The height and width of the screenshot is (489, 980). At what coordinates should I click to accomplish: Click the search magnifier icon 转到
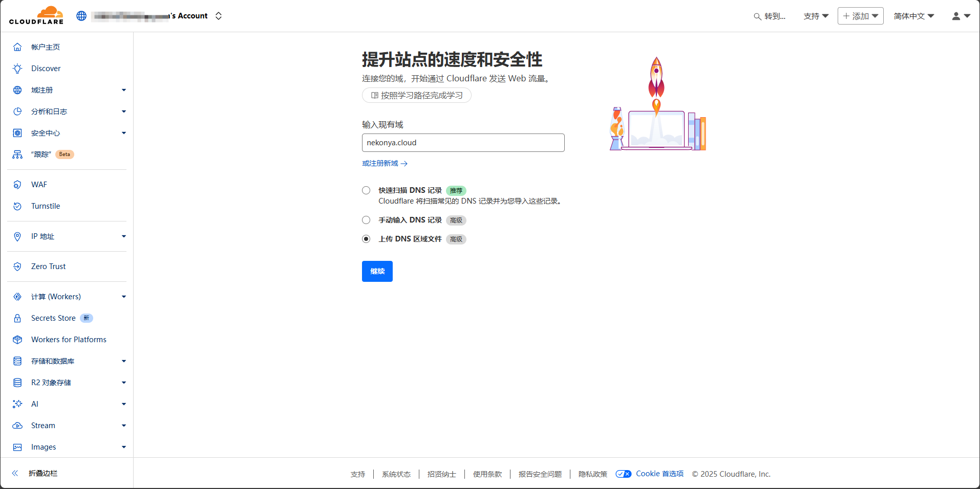pos(757,16)
